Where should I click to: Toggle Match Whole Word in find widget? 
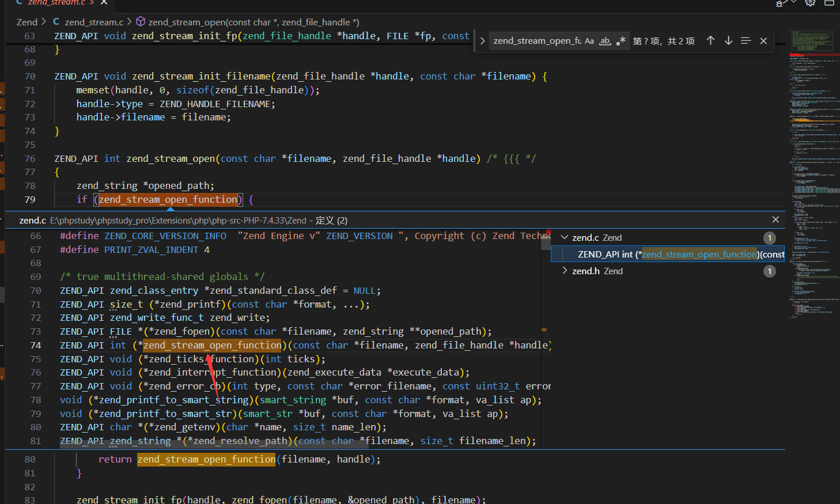(x=605, y=41)
